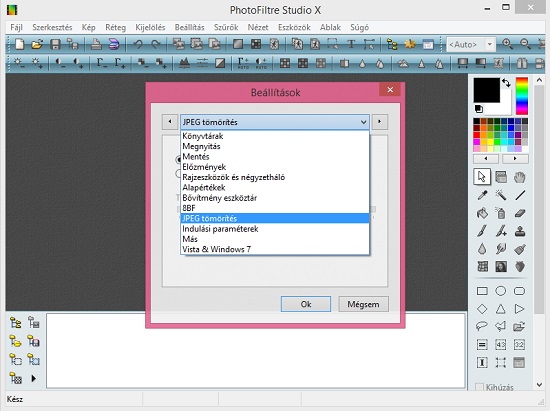Choose the Ellipse selection shape
550x411 pixels.
pos(501,291)
